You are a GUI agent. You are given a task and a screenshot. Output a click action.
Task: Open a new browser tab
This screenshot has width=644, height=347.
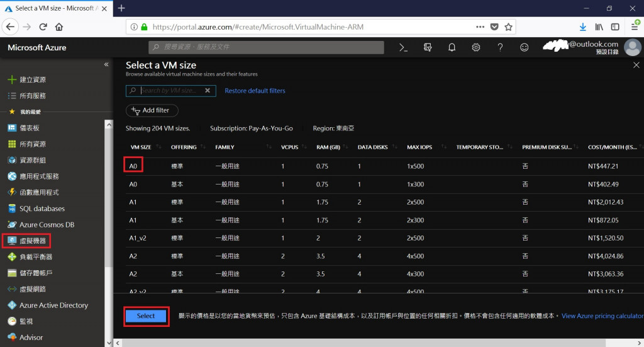(x=121, y=8)
